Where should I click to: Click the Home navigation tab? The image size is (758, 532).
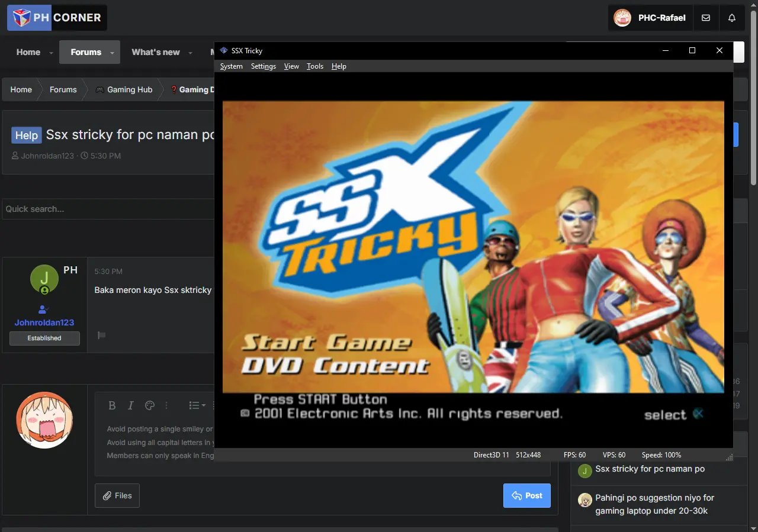28,52
